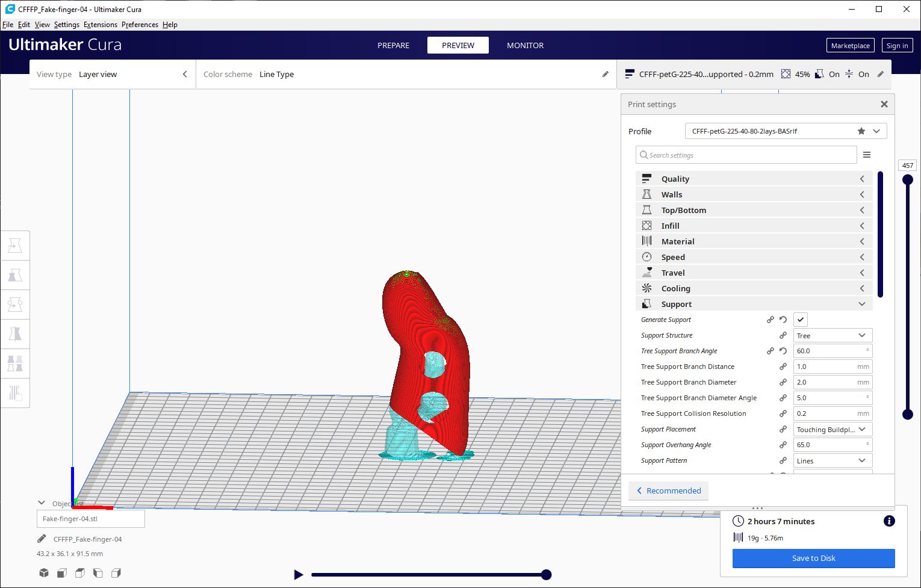Click link icon for Tree Support Branch Diameter Angle
Image resolution: width=921 pixels, height=588 pixels.
783,398
